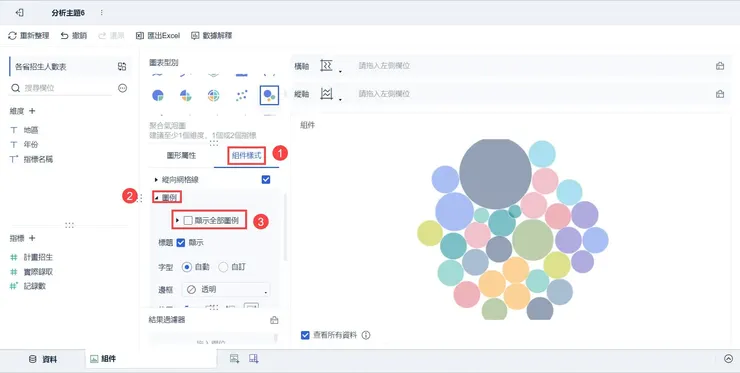The height and width of the screenshot is (373, 740).
Task: Click the largest gray bubble in chart
Action: tap(496, 173)
